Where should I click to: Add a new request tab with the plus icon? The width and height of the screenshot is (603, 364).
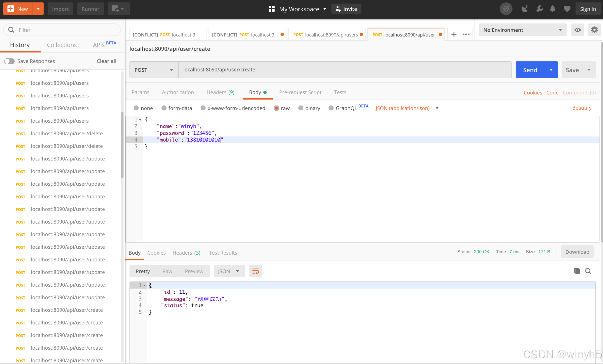coord(454,34)
